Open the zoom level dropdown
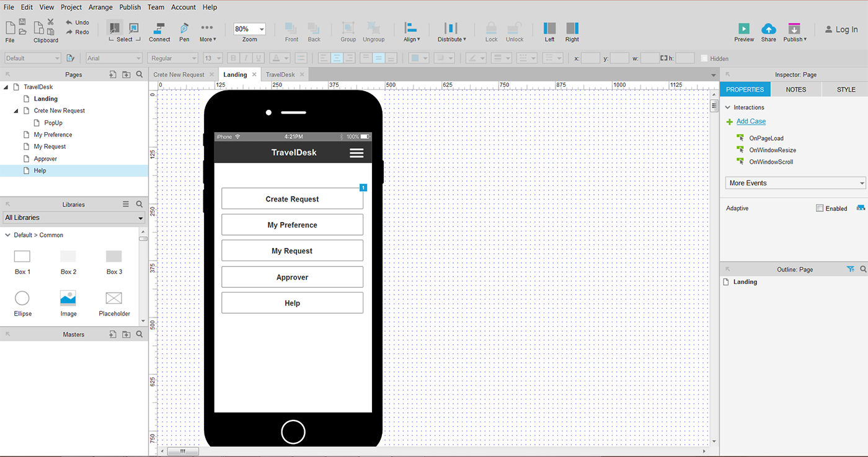 pyautogui.click(x=250, y=29)
